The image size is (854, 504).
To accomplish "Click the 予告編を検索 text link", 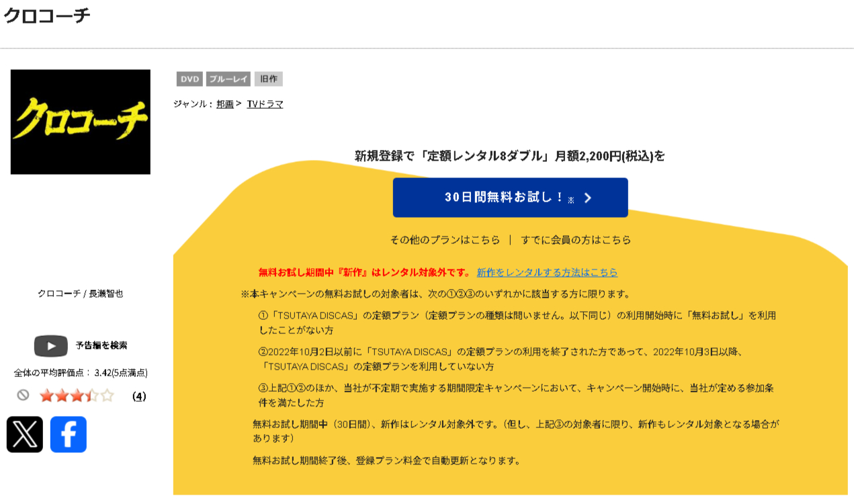I will tap(101, 345).
